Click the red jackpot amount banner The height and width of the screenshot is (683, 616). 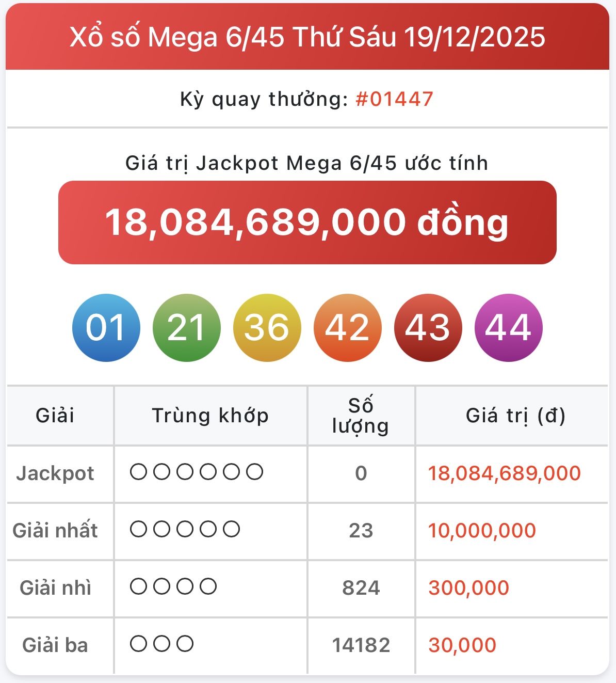[307, 223]
